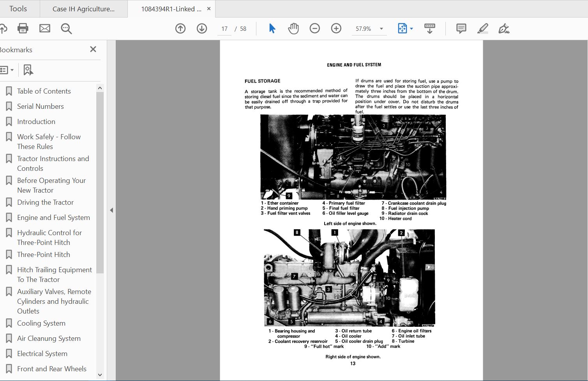The width and height of the screenshot is (588, 381).
Task: Open Hydraulic Control for Three-Point Hitch bookmark
Action: [x=49, y=237]
